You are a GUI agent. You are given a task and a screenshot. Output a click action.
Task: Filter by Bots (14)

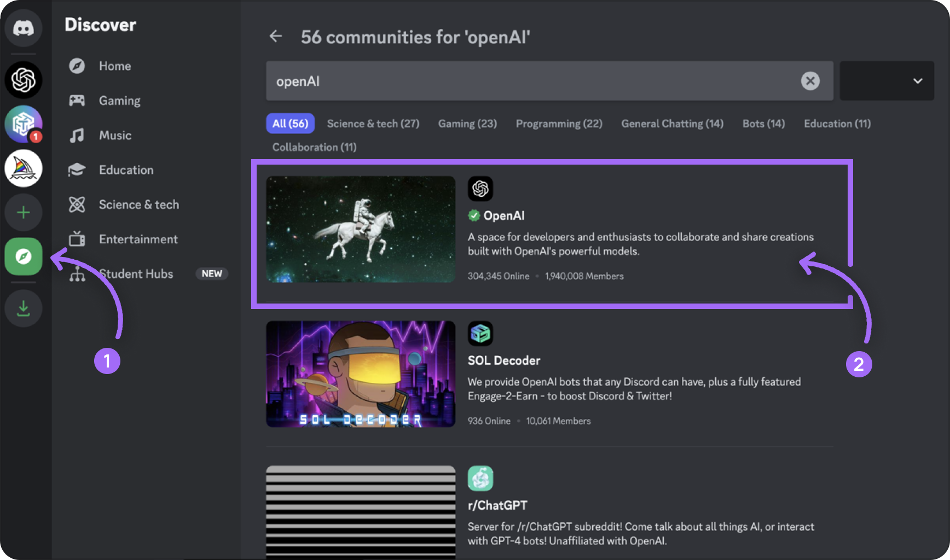(x=763, y=124)
